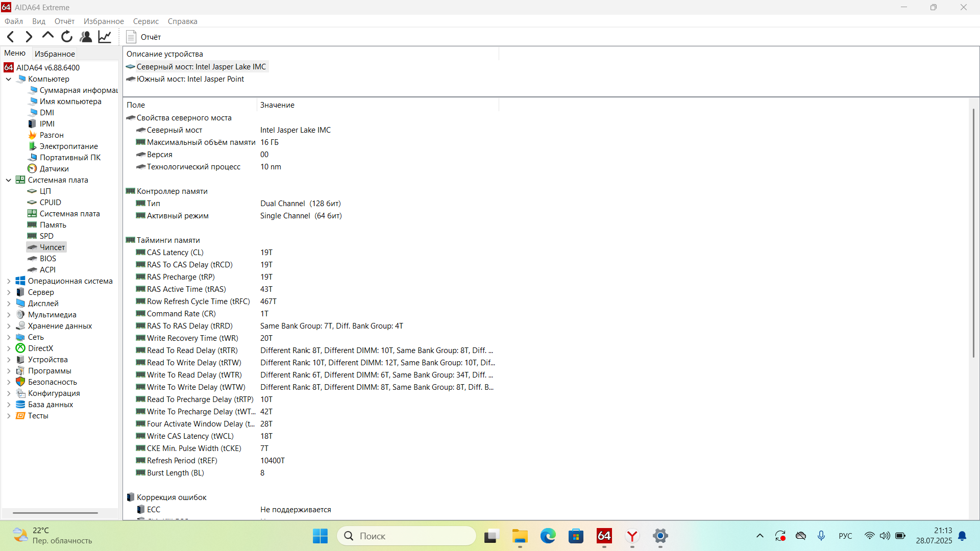Switch to the Избранное tab
The image size is (980, 551).
tap(55, 54)
